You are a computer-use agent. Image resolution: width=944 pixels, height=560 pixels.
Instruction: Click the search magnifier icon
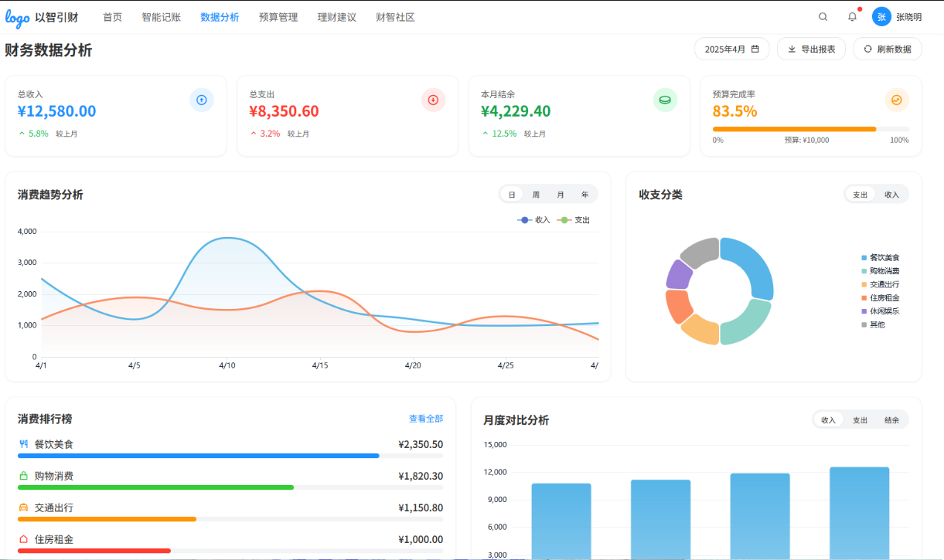click(823, 17)
